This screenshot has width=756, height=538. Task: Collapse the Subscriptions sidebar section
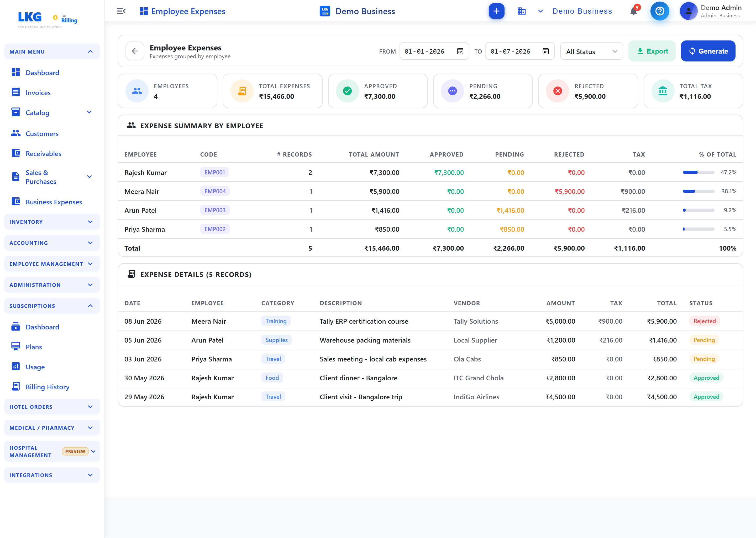(52, 306)
